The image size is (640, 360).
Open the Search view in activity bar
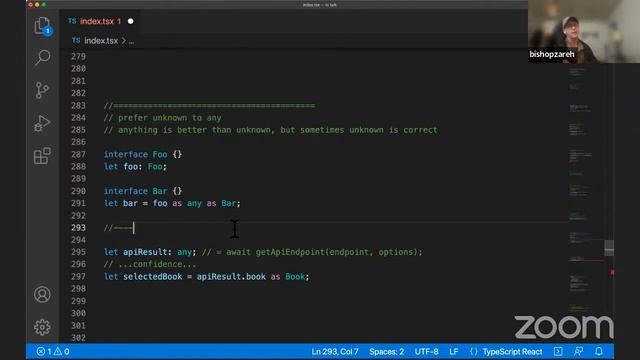42,58
